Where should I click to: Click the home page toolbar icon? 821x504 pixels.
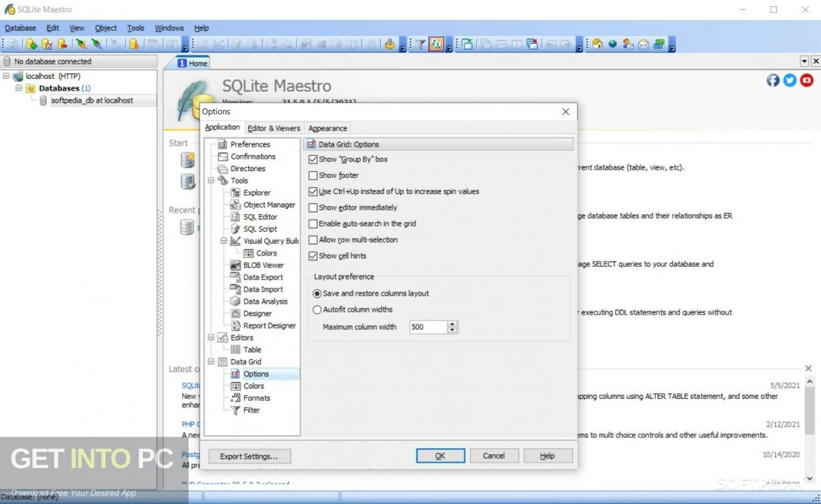pyautogui.click(x=597, y=44)
